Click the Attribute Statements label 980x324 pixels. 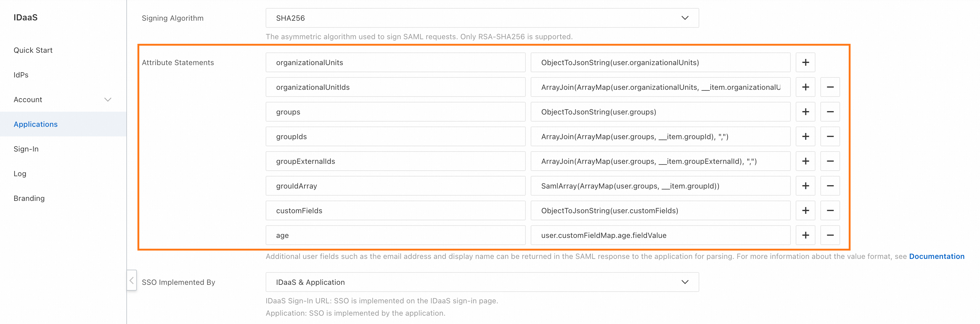[x=178, y=62]
